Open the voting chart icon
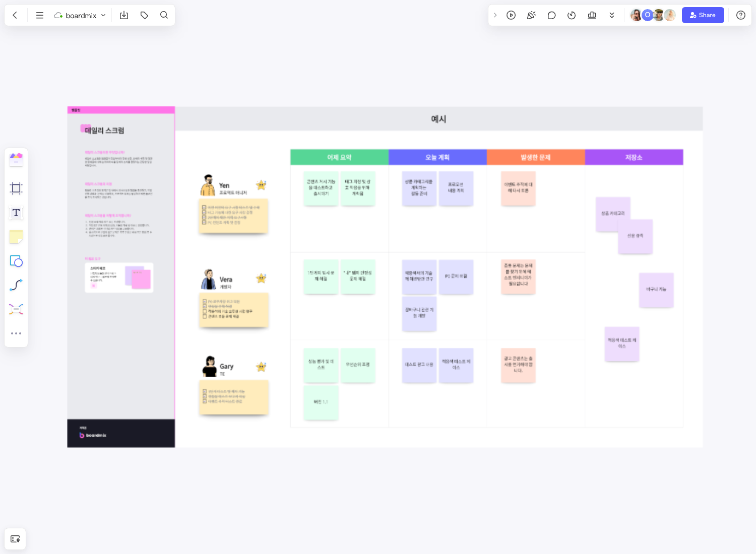756x554 pixels. tap(592, 15)
